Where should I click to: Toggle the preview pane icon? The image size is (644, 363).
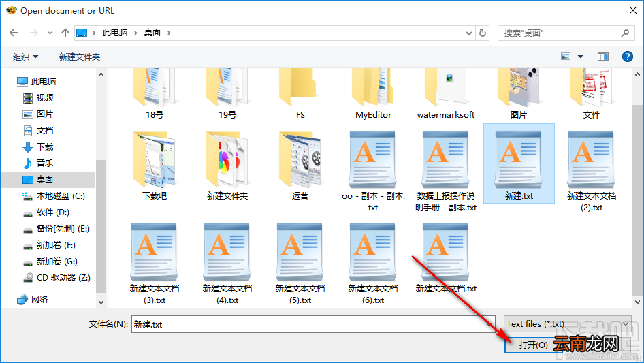click(603, 57)
